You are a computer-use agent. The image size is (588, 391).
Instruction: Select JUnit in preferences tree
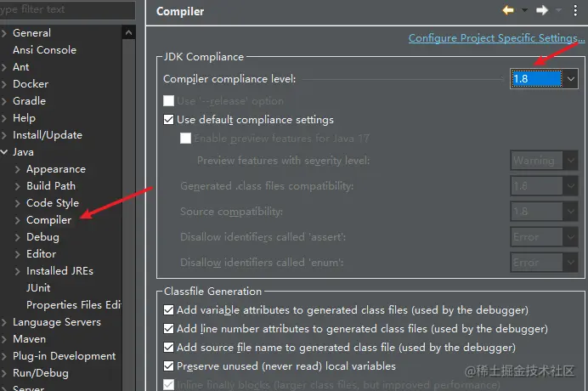coord(38,288)
